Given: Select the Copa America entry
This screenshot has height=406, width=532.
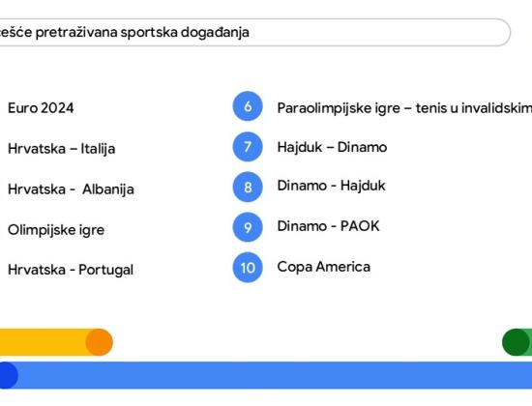Looking at the screenshot, I should pyautogui.click(x=324, y=267).
